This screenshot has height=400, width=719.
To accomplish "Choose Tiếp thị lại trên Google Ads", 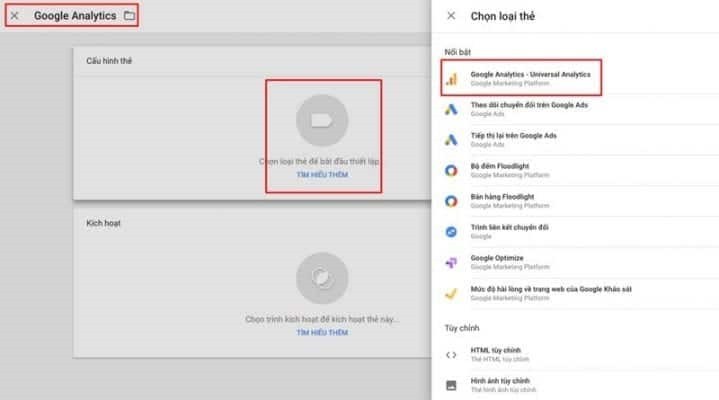I will click(x=580, y=140).
